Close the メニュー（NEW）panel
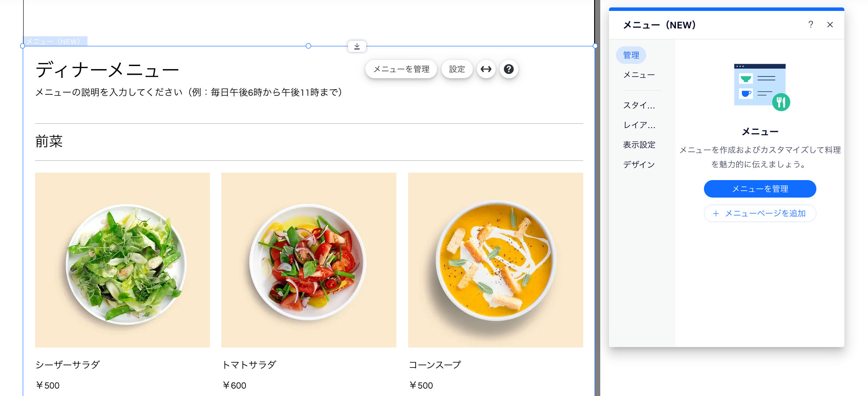Viewport: 868px width, 396px height. point(830,25)
